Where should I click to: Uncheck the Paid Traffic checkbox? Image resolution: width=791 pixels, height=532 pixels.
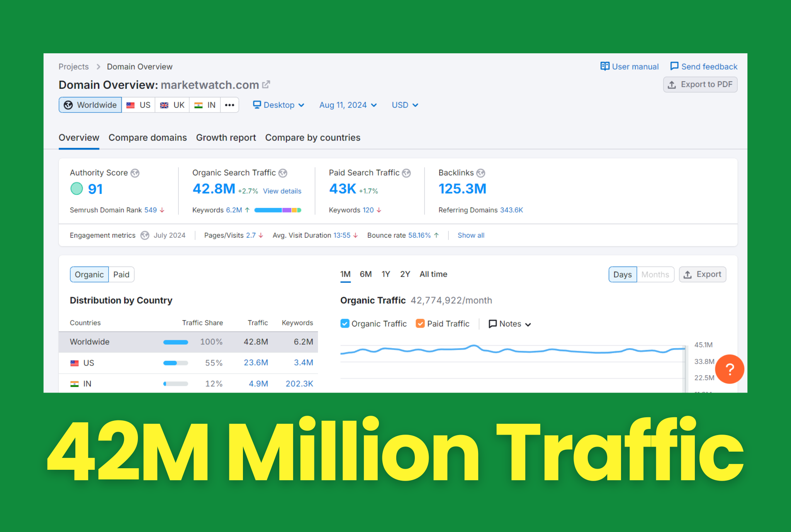click(420, 323)
